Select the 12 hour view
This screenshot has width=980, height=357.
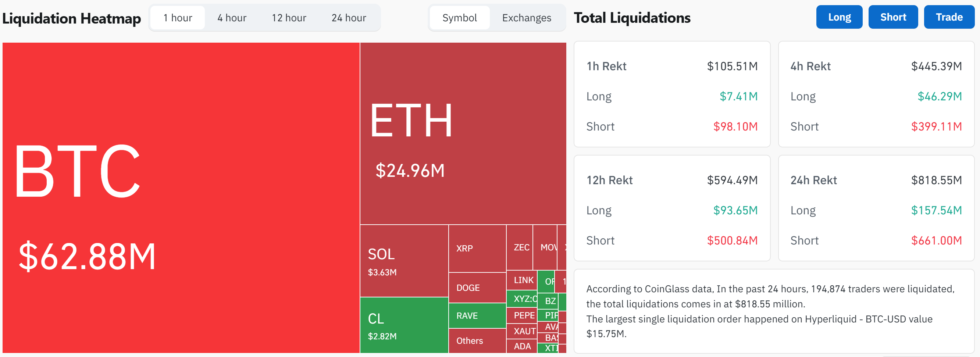coord(288,18)
